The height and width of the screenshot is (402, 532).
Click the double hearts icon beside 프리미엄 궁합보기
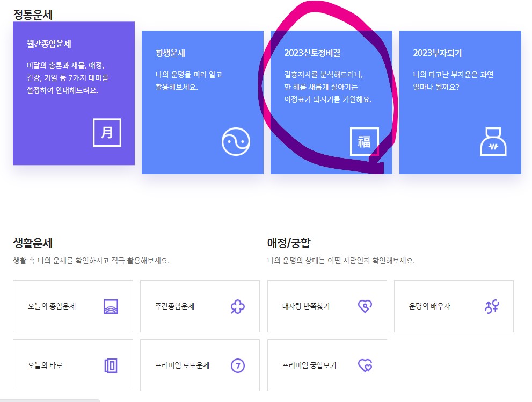tap(365, 365)
